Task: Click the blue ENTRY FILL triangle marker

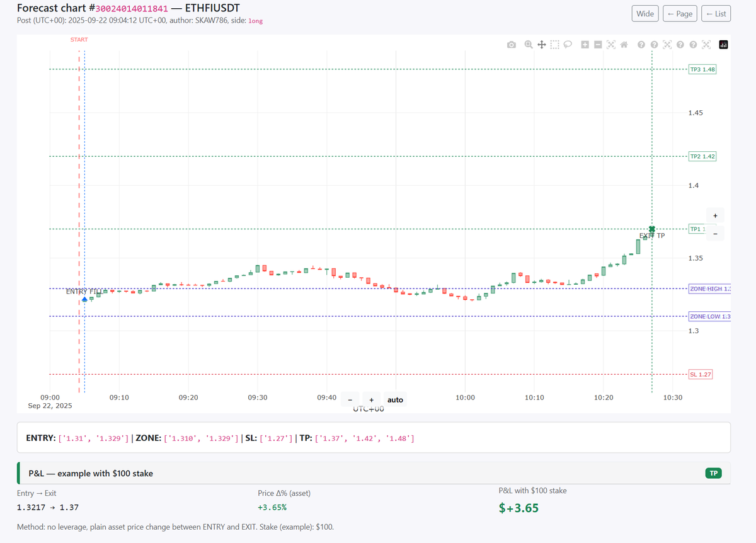Action: (x=84, y=299)
